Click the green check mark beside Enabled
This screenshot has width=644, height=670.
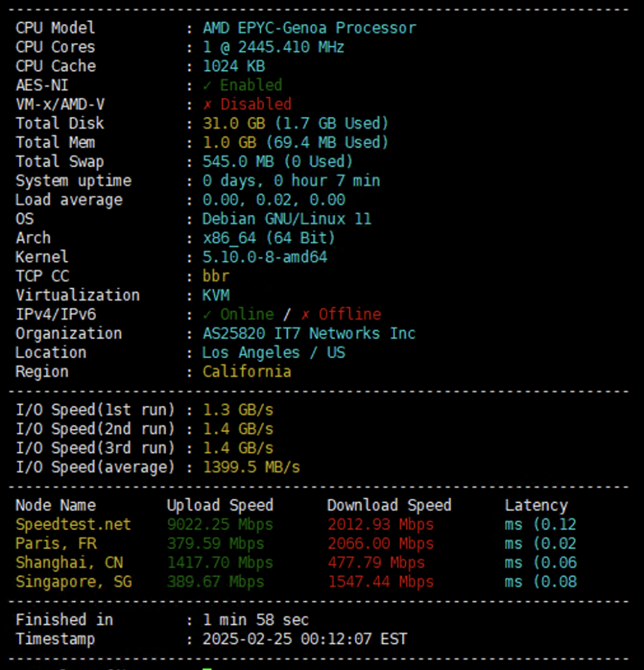pyautogui.click(x=207, y=86)
